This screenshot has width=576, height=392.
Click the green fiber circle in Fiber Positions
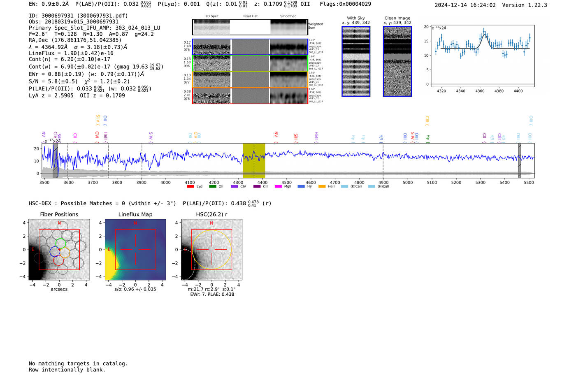[x=61, y=243]
